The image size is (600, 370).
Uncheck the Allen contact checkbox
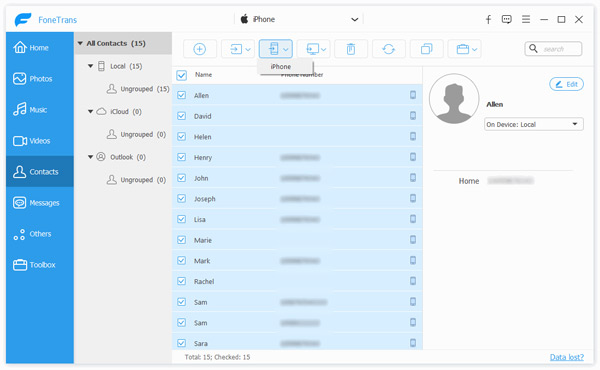(x=182, y=95)
